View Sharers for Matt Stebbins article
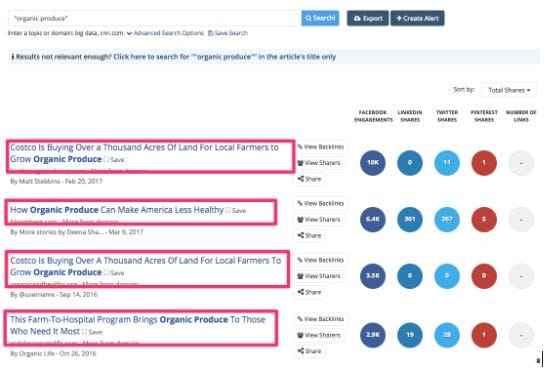This screenshot has height=375, width=547. click(x=319, y=163)
